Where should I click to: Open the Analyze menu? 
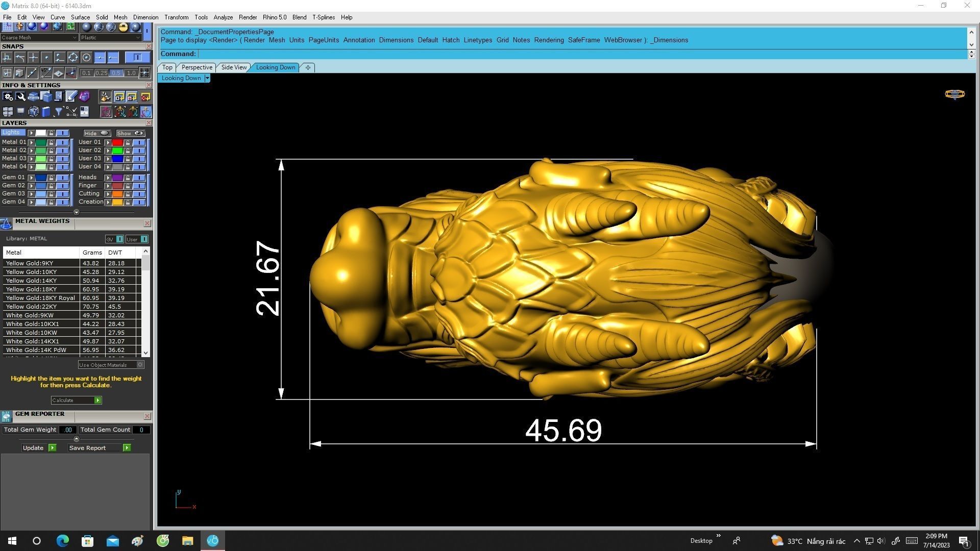[x=223, y=17]
